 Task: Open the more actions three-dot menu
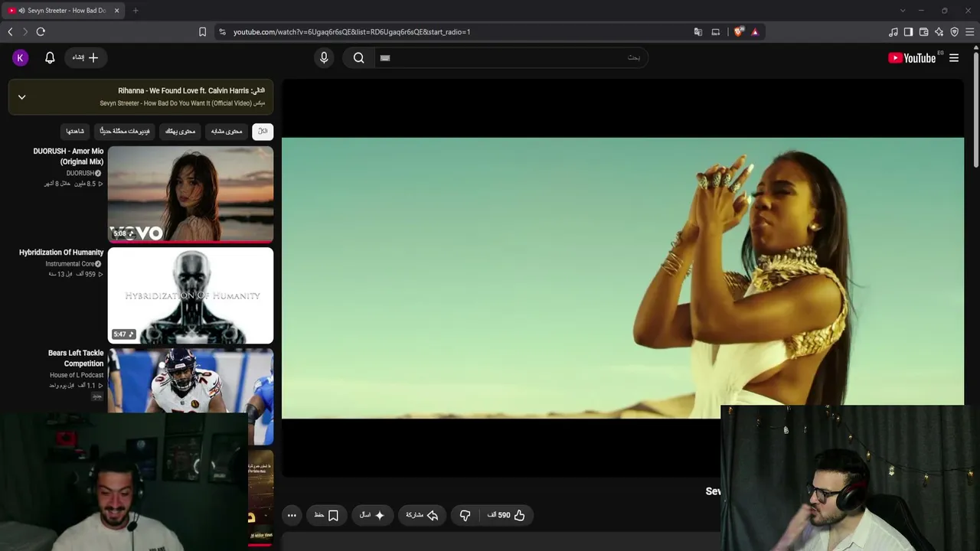click(x=292, y=515)
